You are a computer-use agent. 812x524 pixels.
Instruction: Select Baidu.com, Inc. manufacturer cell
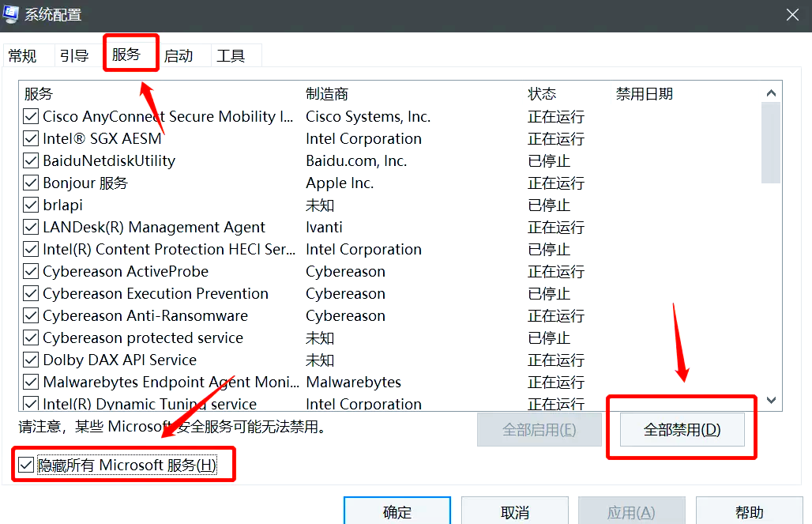(356, 160)
